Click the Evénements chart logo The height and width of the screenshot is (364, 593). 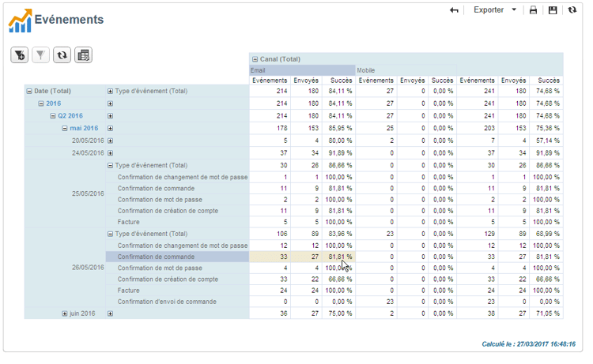pos(20,21)
